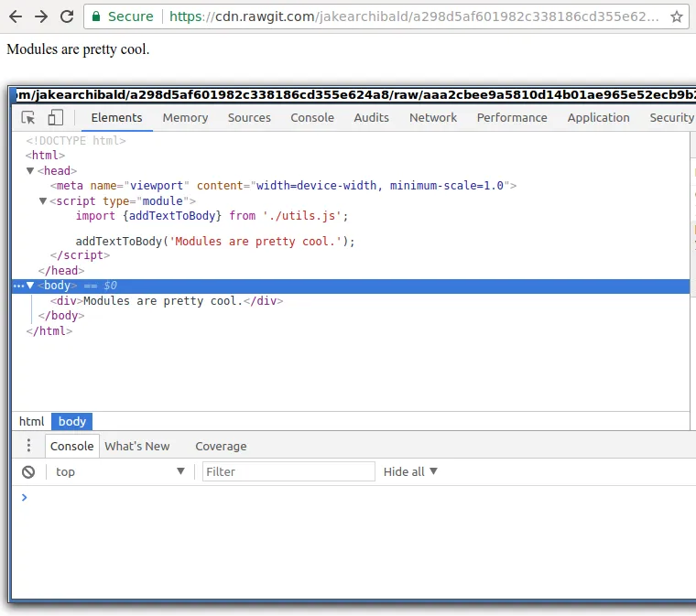Open the Network tab
The width and height of the screenshot is (696, 616).
click(433, 118)
